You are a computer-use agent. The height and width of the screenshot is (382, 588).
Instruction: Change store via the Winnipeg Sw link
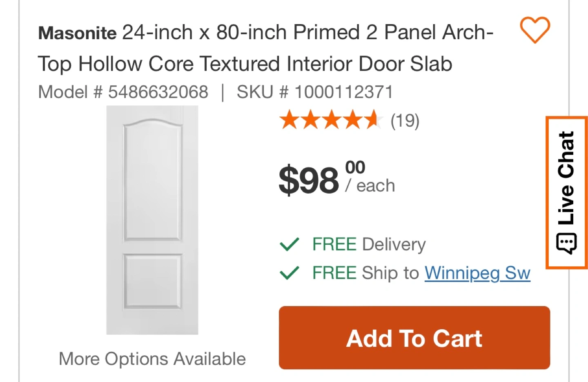tap(477, 273)
